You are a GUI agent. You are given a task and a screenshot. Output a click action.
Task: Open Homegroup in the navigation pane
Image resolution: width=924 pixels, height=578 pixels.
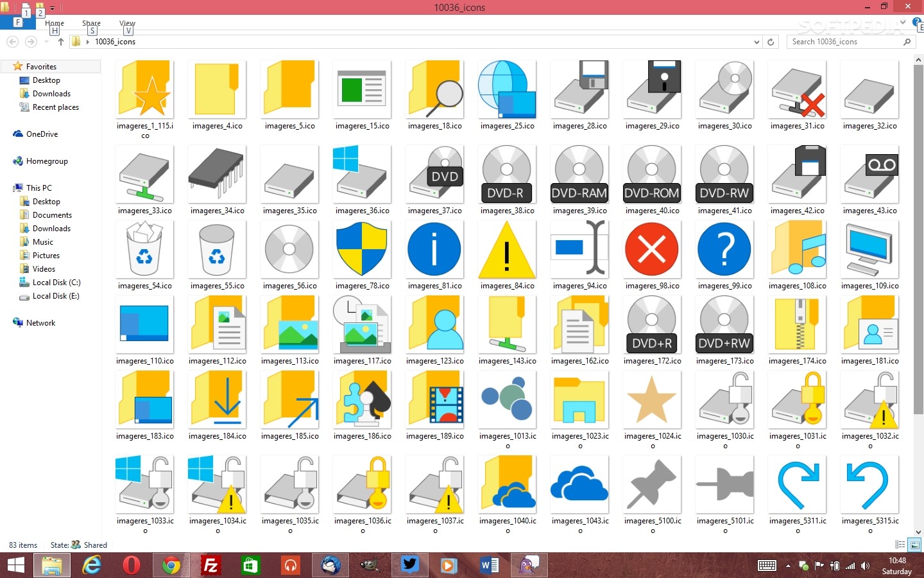click(x=47, y=161)
